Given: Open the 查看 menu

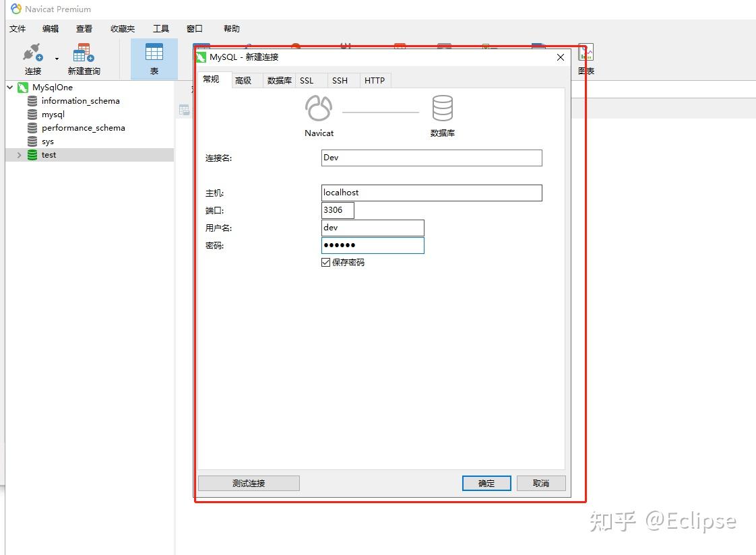Looking at the screenshot, I should point(84,29).
